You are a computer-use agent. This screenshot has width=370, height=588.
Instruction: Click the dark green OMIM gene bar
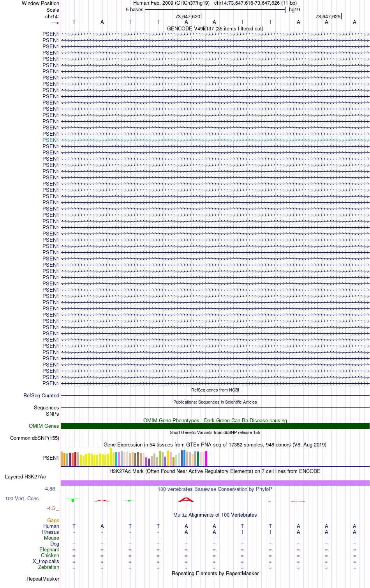point(215,426)
